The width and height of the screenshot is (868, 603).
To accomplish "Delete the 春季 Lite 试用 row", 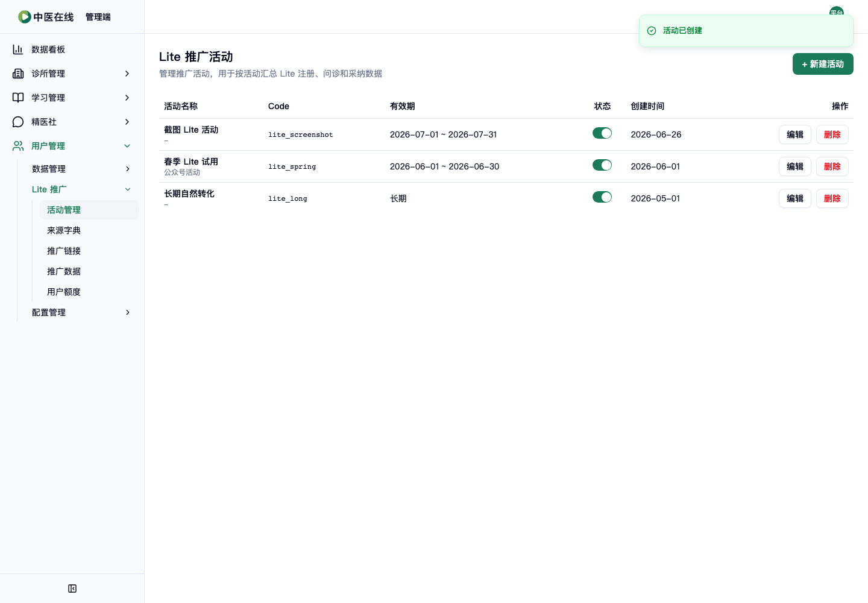I will [832, 166].
